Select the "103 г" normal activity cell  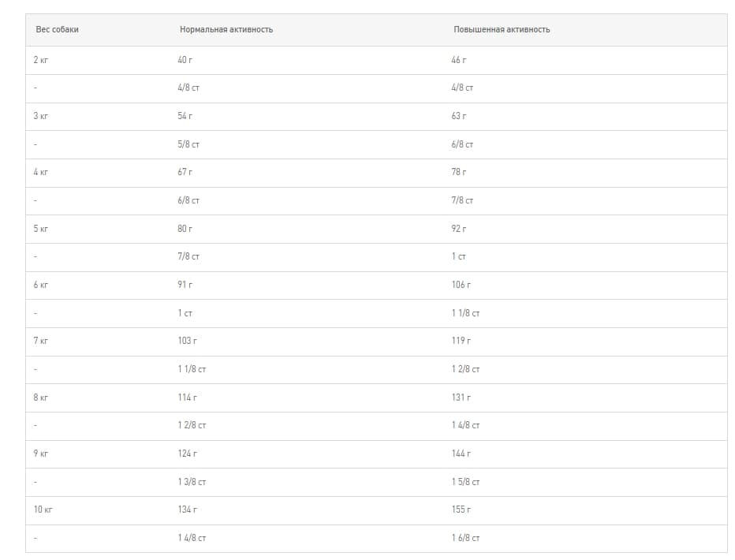[x=188, y=341]
